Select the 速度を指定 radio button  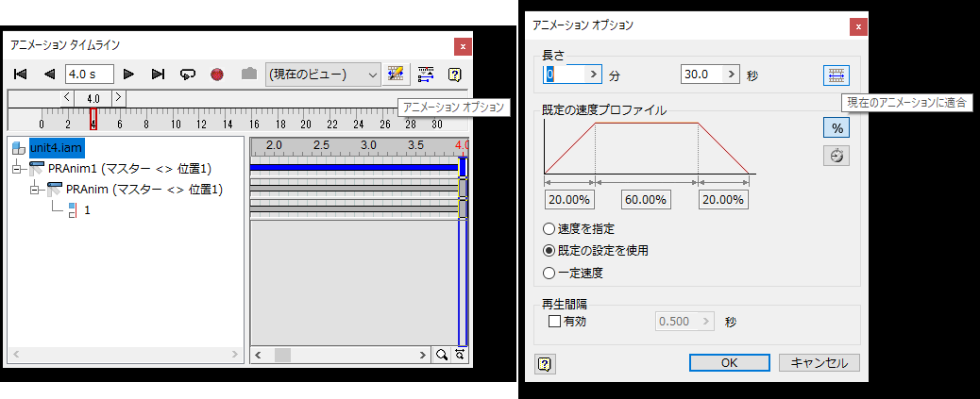(x=549, y=229)
